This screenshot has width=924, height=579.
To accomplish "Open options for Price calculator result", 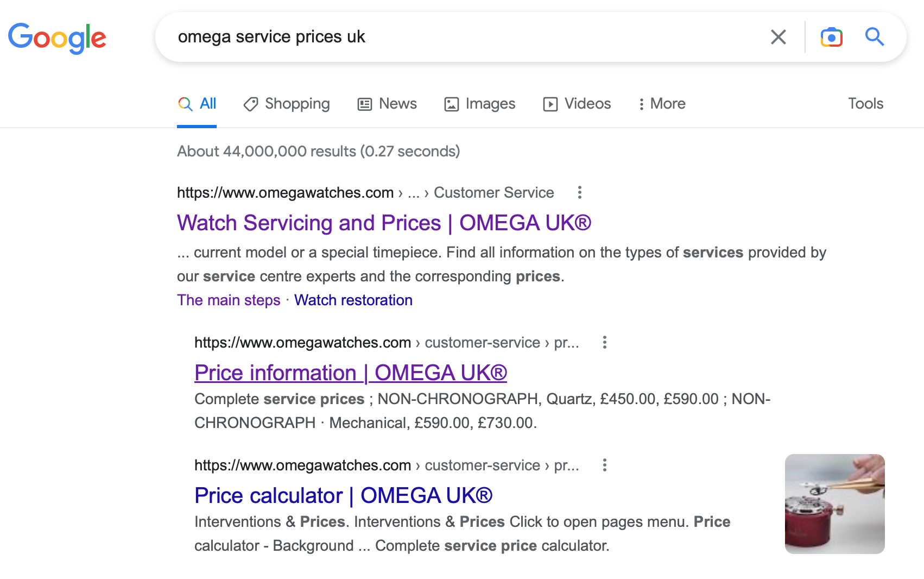I will point(605,465).
